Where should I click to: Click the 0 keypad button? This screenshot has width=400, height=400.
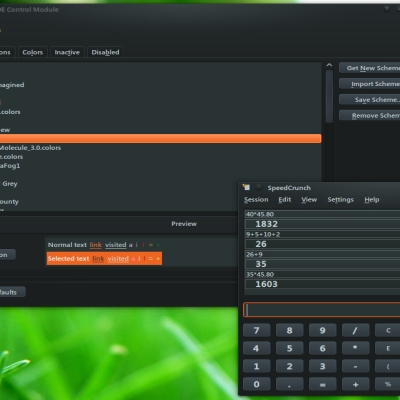pyautogui.click(x=256, y=384)
